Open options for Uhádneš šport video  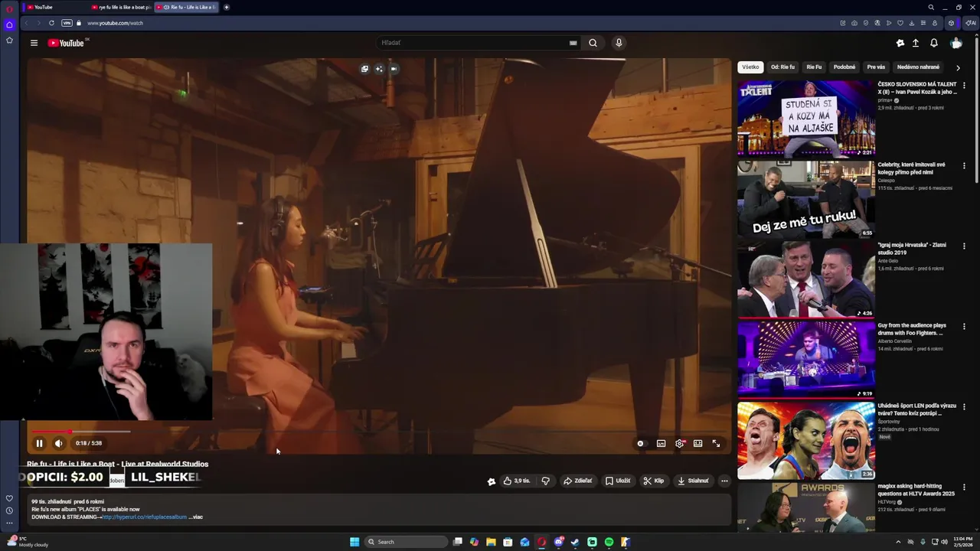pyautogui.click(x=964, y=406)
